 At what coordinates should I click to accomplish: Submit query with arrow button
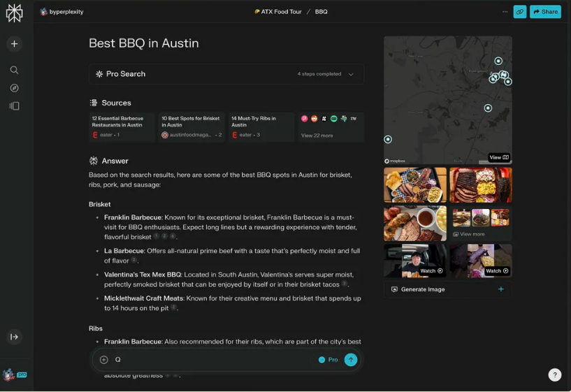(351, 360)
